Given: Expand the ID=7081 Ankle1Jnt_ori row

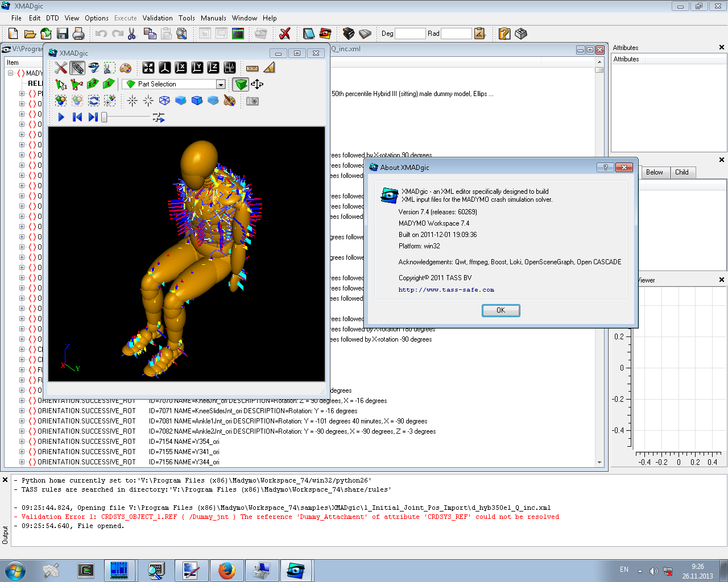Looking at the screenshot, I should pos(22,421).
